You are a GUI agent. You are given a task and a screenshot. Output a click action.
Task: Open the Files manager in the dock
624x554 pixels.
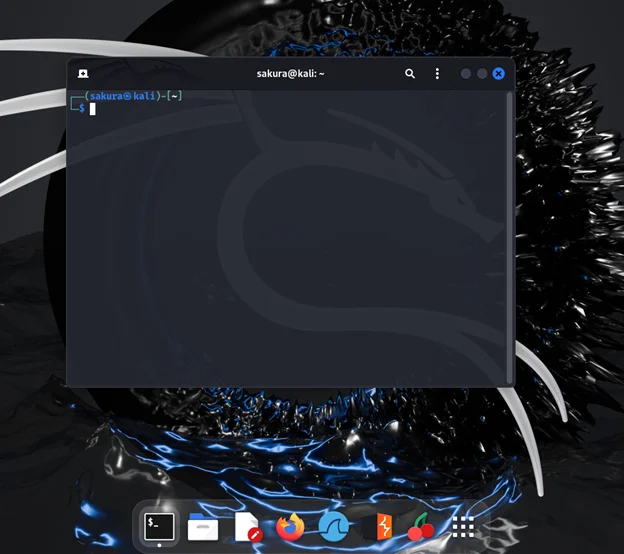203,527
